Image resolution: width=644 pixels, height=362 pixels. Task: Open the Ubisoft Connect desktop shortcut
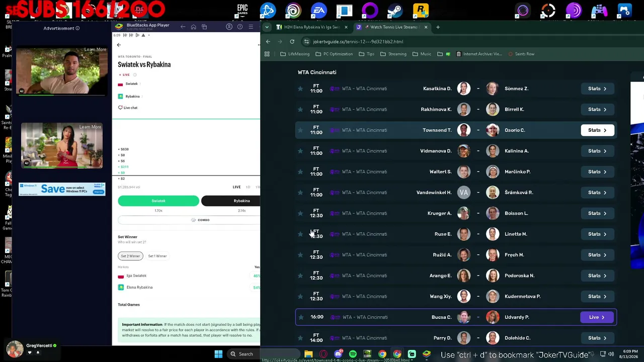click(293, 10)
